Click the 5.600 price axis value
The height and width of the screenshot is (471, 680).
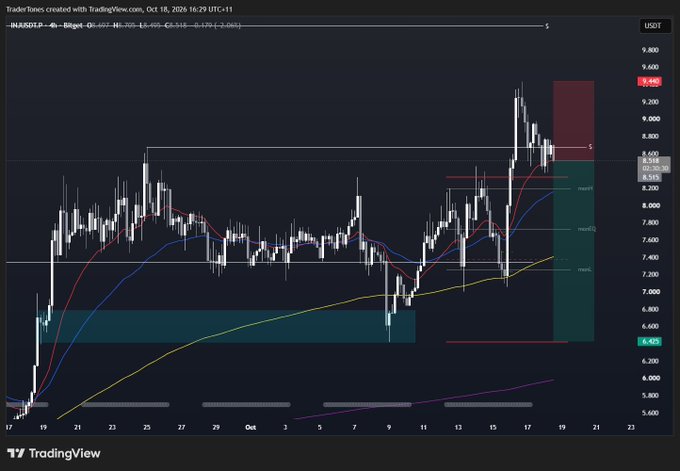(x=650, y=412)
